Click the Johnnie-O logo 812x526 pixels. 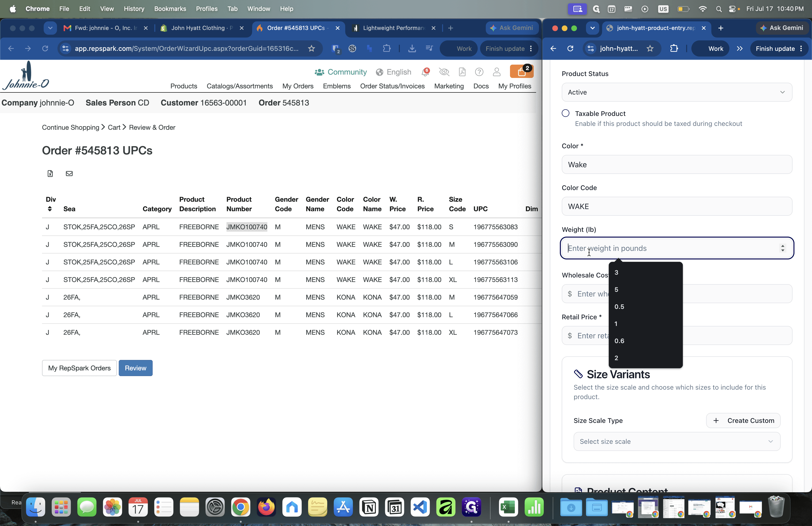coord(26,76)
